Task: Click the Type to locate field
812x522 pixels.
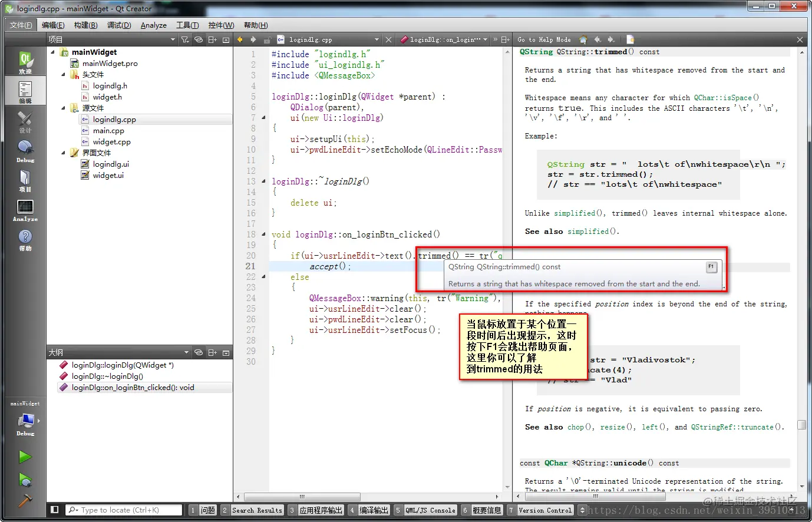Action: (x=123, y=510)
